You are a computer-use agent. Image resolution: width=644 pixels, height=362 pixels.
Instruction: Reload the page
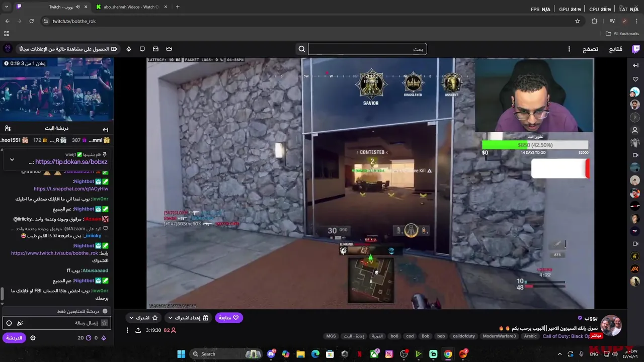31,21
